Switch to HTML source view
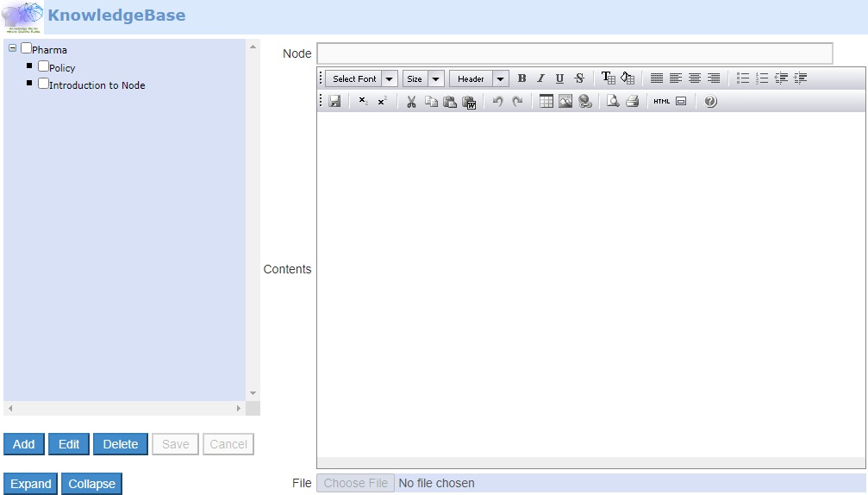868x495 pixels. [661, 102]
